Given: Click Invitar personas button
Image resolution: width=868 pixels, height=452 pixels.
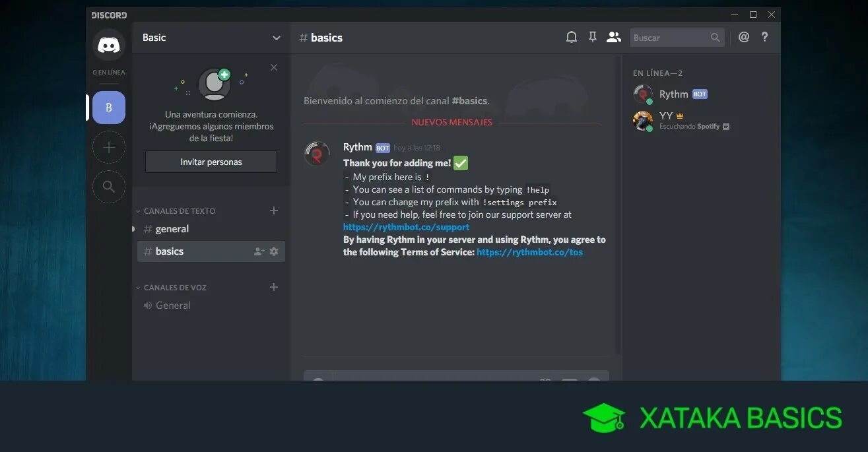Looking at the screenshot, I should (x=211, y=162).
